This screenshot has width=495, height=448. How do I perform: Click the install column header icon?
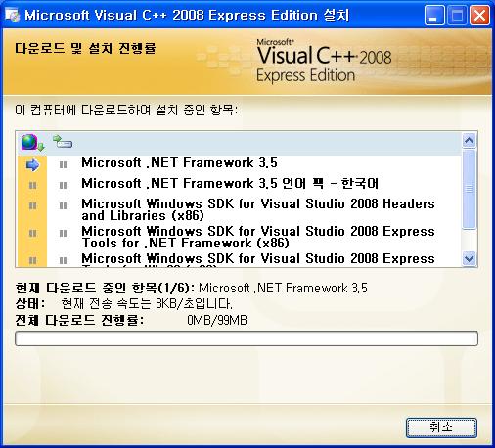pyautogui.click(x=63, y=142)
